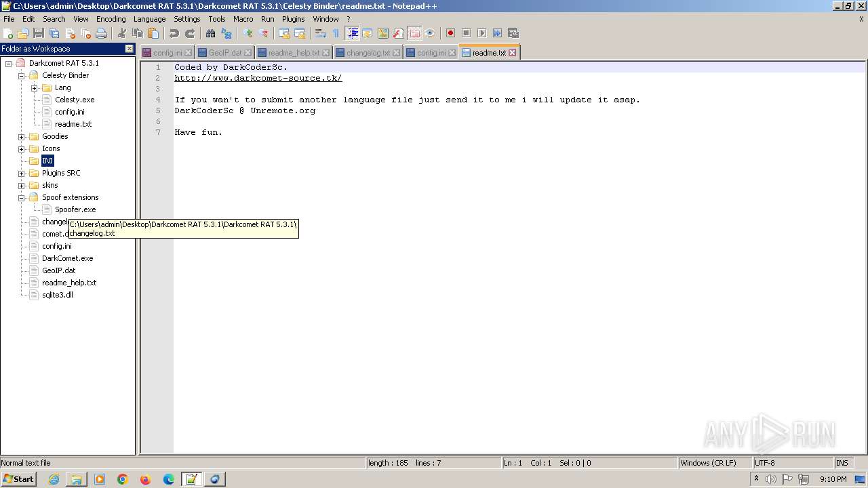Expand the Goodies folder

[x=22, y=136]
